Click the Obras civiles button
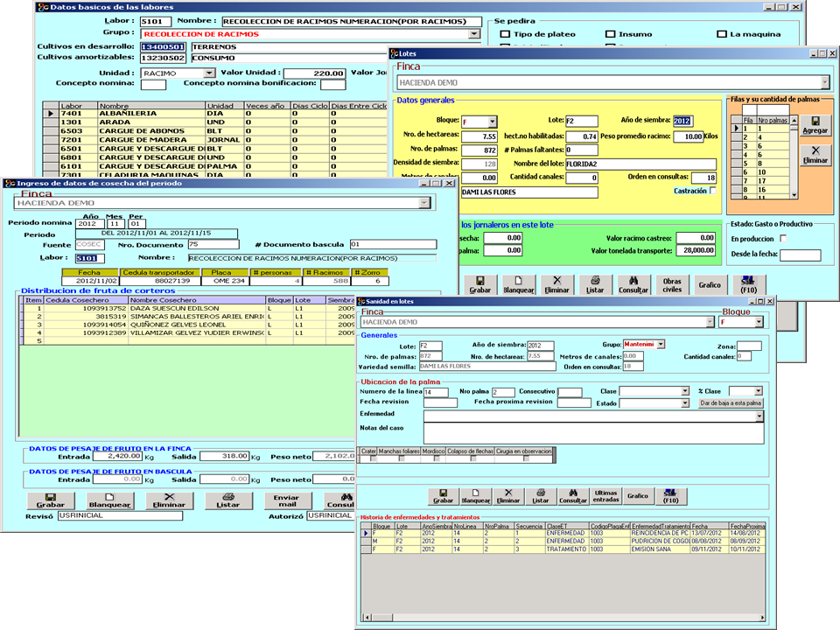This screenshot has width=840, height=630. click(x=672, y=284)
